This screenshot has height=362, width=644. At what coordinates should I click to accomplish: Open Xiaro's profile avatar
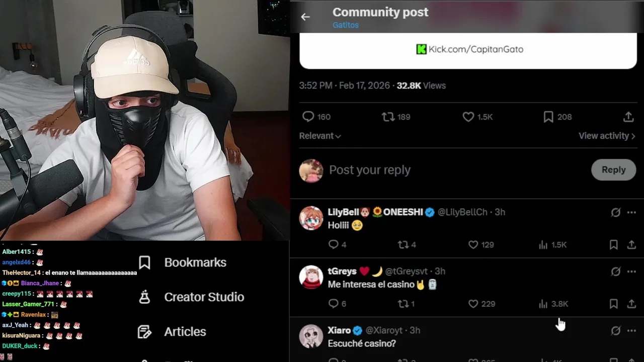[311, 336]
